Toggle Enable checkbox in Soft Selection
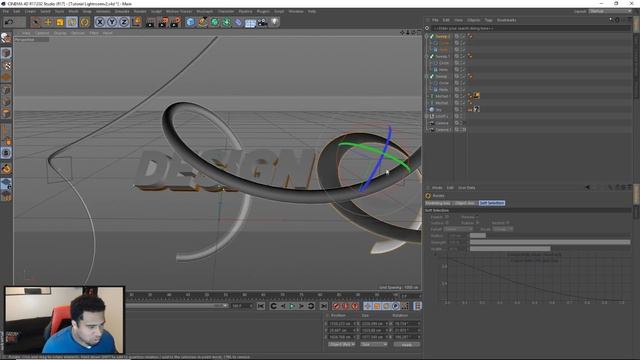The image size is (640, 360). pos(447,217)
